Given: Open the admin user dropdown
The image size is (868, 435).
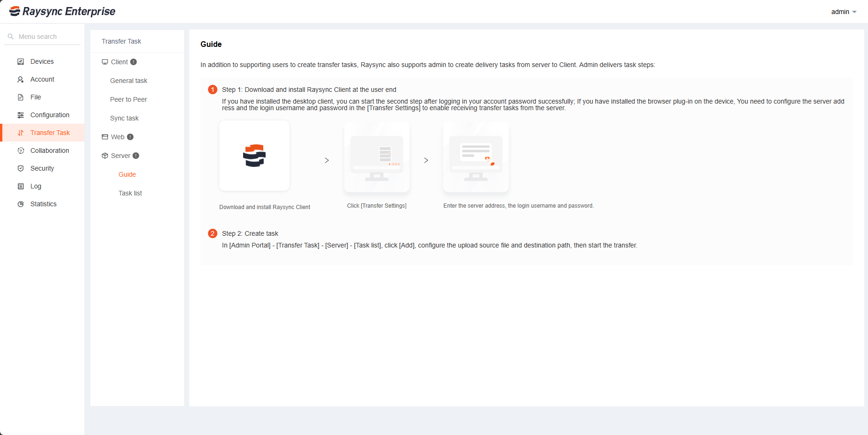Looking at the screenshot, I should click(x=844, y=12).
